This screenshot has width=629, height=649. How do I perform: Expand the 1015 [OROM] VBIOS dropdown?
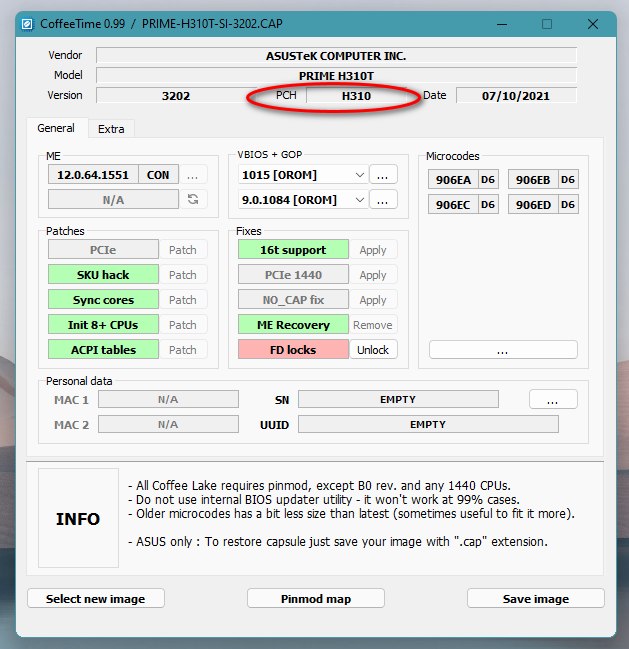pos(360,175)
